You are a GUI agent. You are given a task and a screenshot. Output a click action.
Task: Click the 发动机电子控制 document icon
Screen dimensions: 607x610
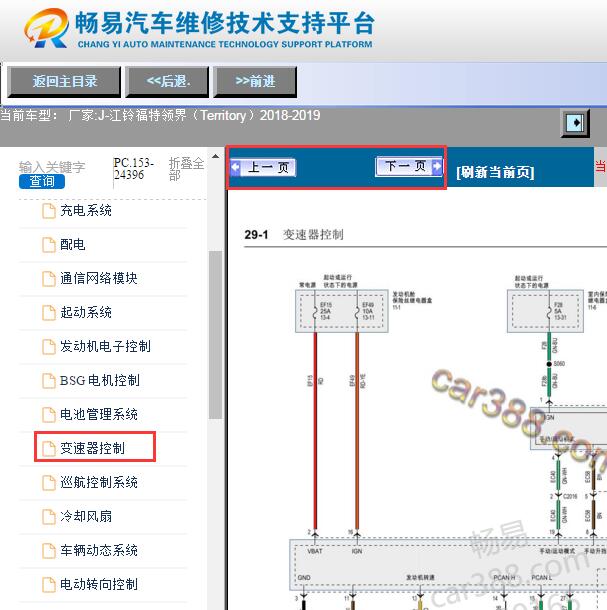49,347
